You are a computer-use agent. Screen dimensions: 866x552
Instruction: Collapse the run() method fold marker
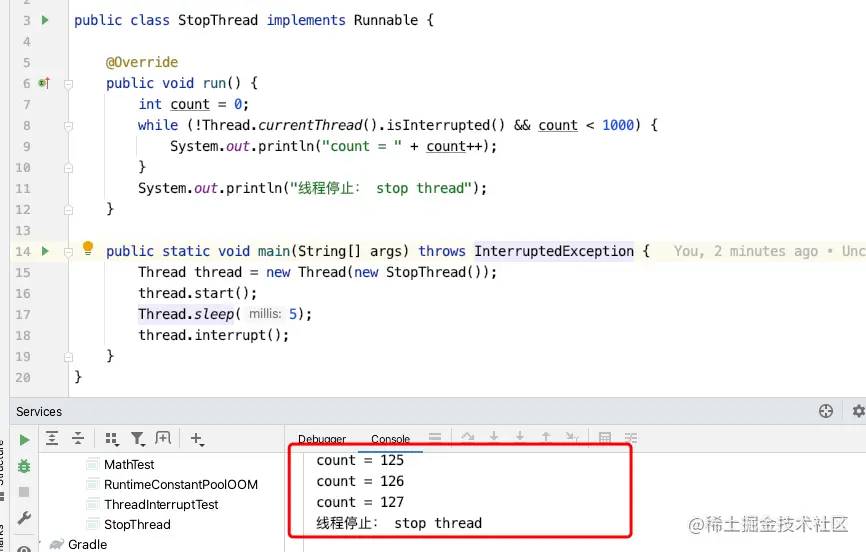pos(68,84)
